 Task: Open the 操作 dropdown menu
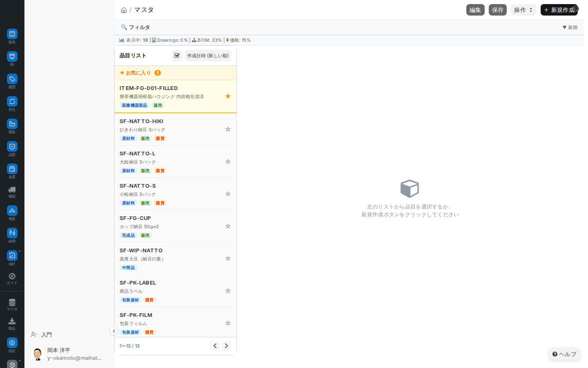tap(523, 10)
